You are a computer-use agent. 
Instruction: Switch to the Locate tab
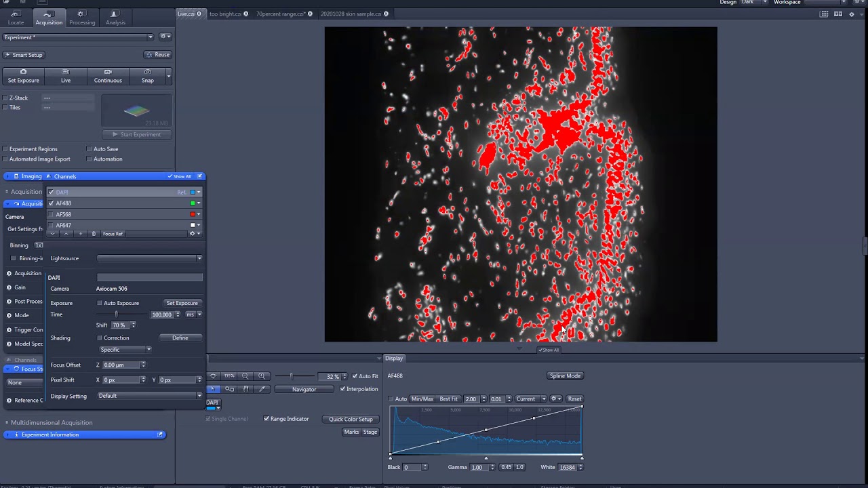click(16, 18)
